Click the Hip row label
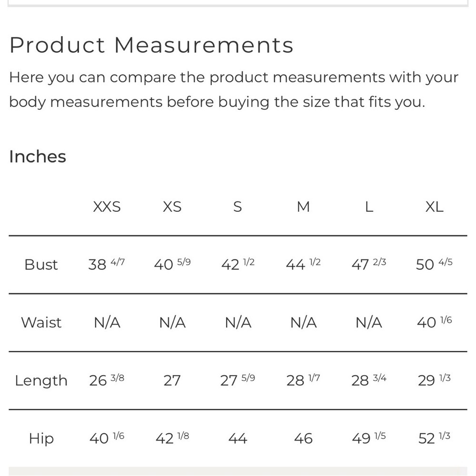 coord(41,438)
